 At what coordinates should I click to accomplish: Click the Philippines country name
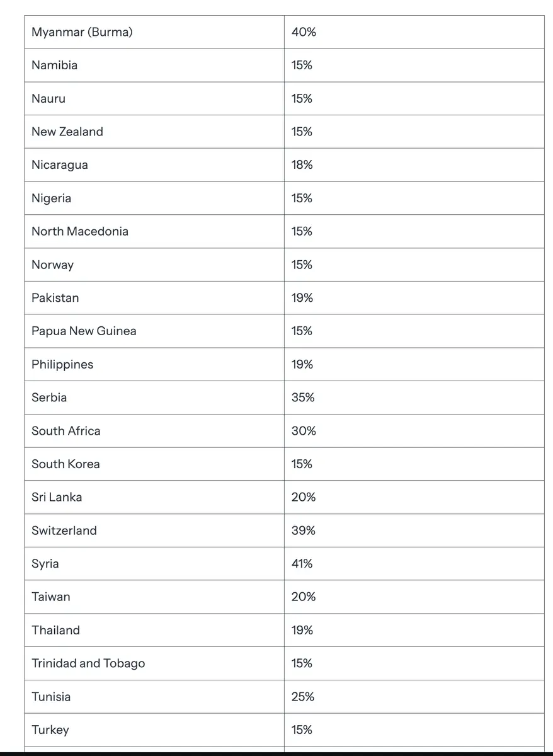[x=62, y=365]
